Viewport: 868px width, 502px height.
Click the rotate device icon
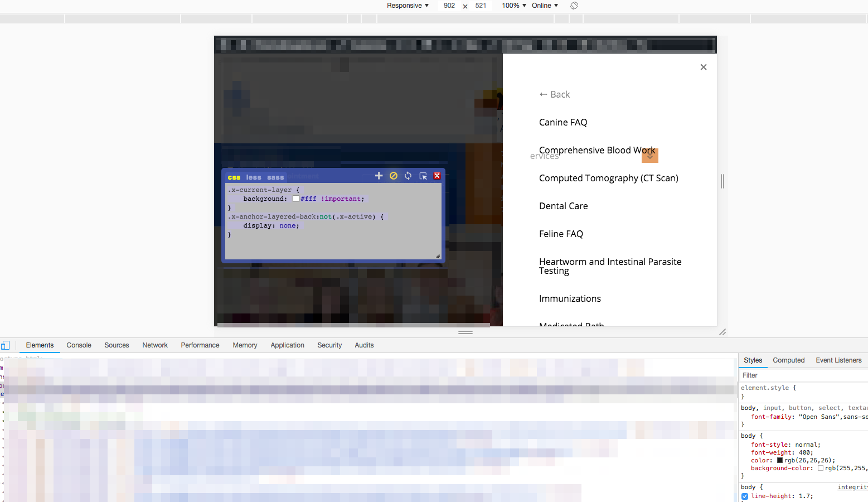pos(574,6)
